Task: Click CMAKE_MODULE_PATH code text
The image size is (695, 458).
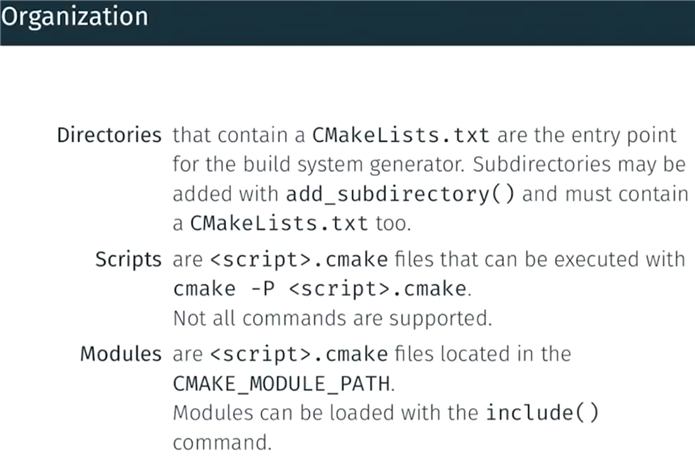Action: tap(282, 384)
